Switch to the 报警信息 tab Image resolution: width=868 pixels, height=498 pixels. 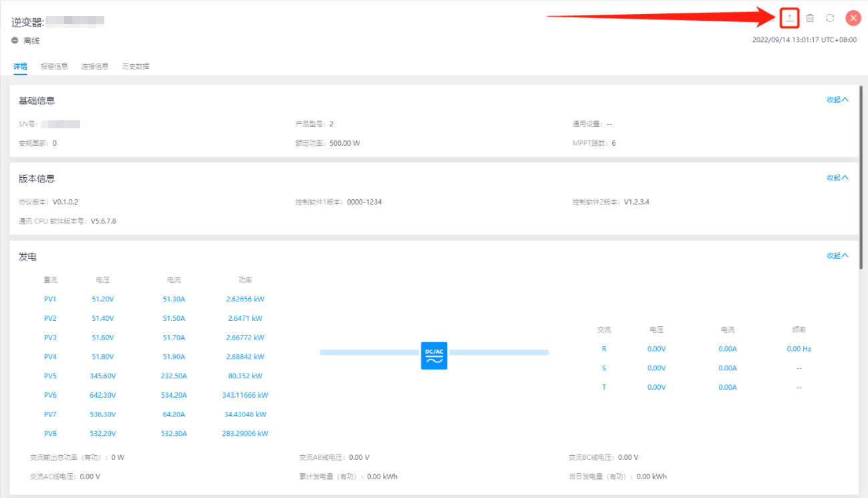coord(54,66)
